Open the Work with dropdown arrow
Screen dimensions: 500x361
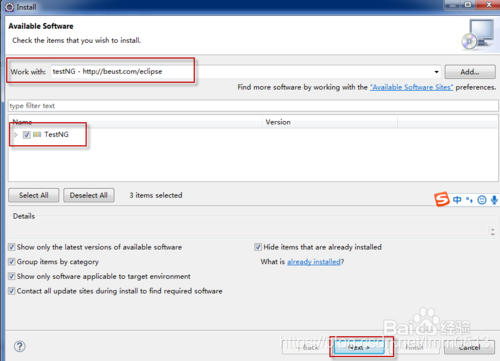click(x=436, y=72)
